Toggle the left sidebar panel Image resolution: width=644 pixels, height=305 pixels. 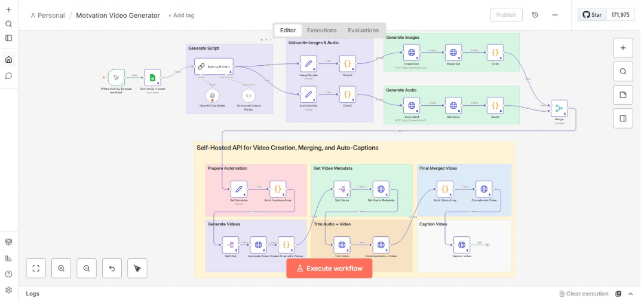(x=8, y=38)
